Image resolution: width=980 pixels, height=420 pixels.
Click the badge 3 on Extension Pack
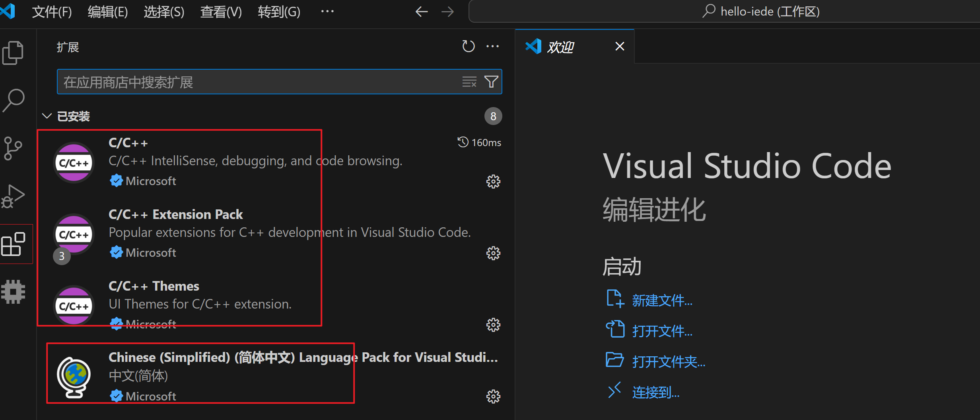click(62, 256)
